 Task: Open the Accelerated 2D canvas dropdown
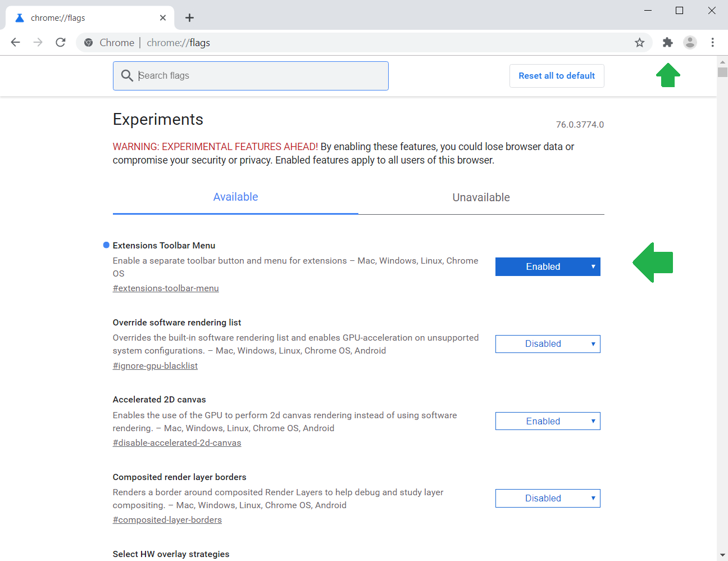pos(547,420)
